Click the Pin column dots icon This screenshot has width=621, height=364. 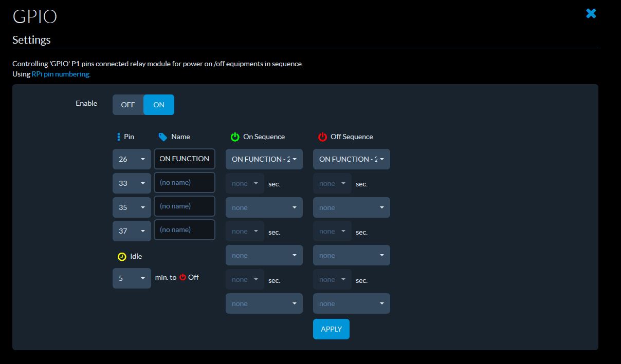119,137
